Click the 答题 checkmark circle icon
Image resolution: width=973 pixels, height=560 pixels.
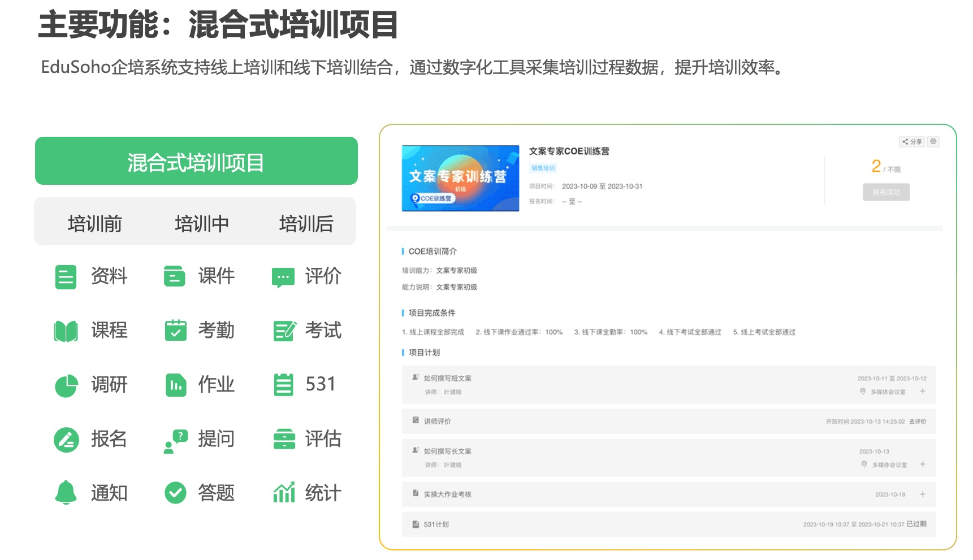(175, 493)
